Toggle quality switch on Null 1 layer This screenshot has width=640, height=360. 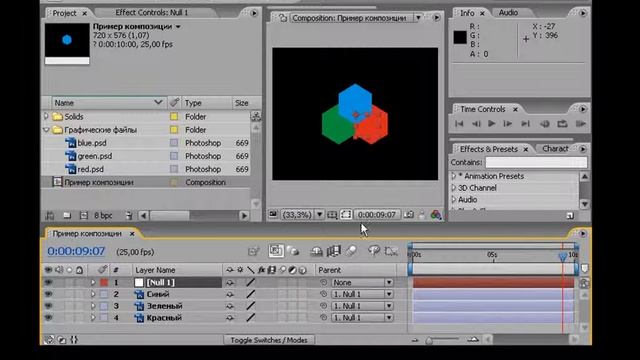251,282
